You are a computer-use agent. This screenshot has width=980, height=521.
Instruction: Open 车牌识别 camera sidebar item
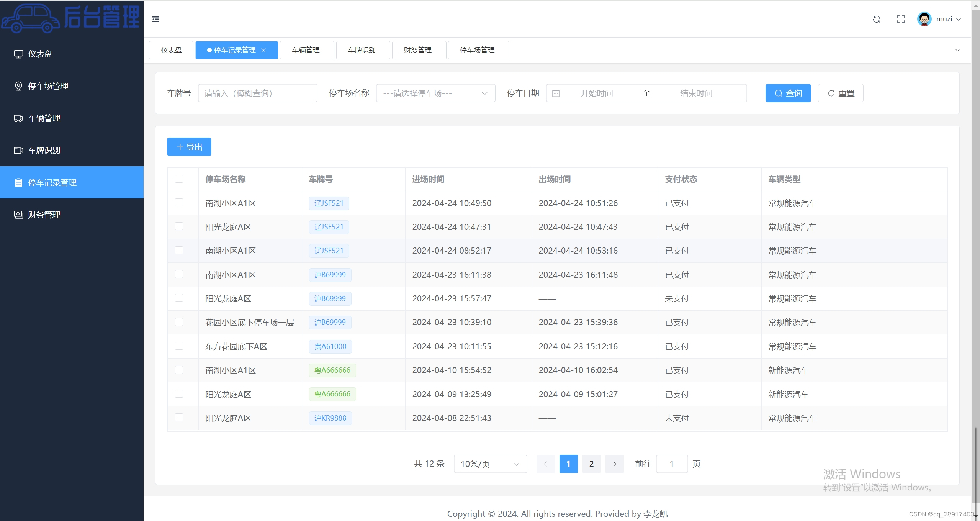pyautogui.click(x=18, y=151)
